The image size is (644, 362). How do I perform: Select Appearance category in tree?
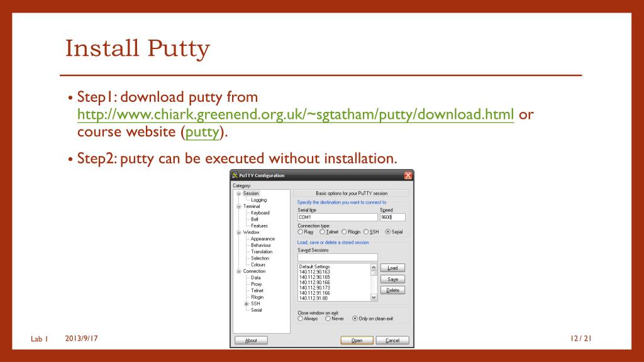tap(262, 239)
